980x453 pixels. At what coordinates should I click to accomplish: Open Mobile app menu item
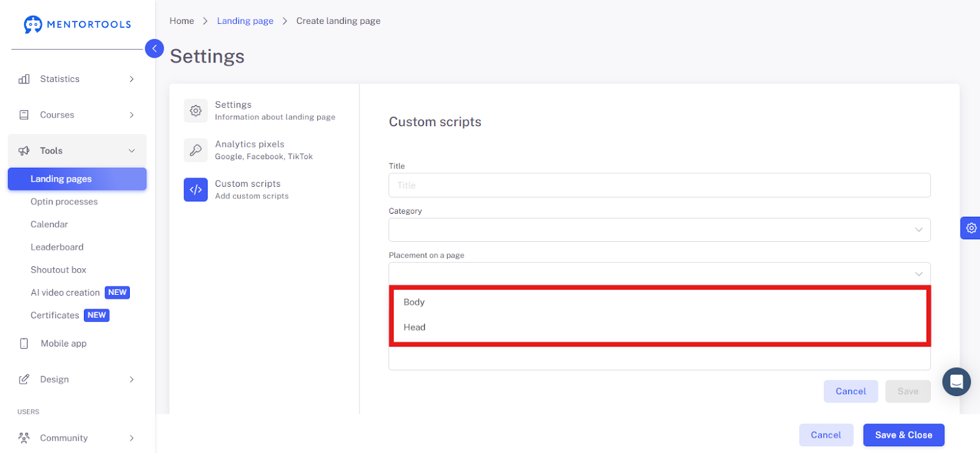pos(64,343)
